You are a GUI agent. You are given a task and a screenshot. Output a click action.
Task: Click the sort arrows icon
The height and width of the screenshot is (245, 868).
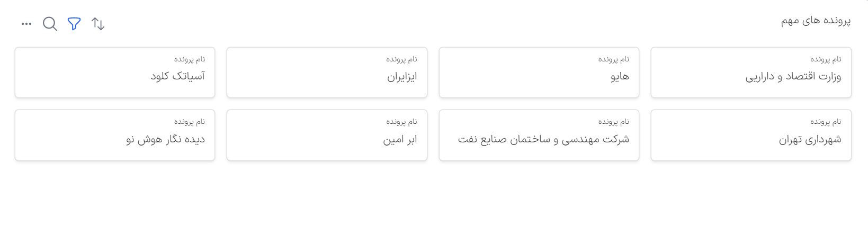click(x=98, y=24)
